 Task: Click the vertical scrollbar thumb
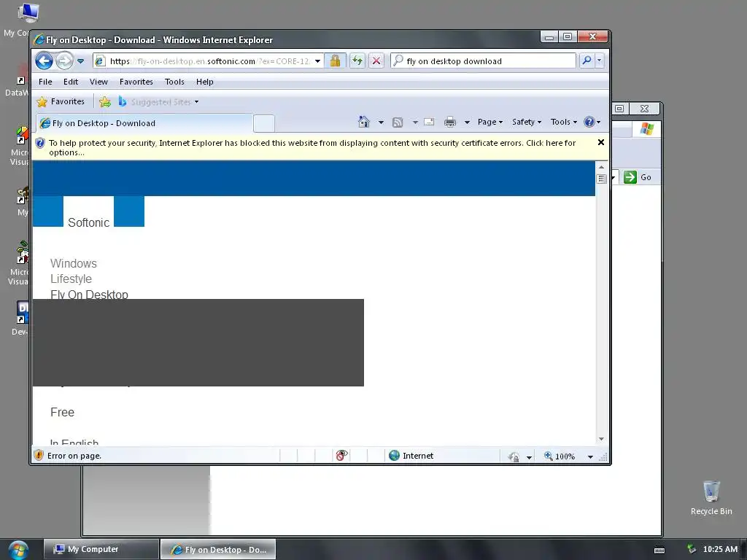601,179
